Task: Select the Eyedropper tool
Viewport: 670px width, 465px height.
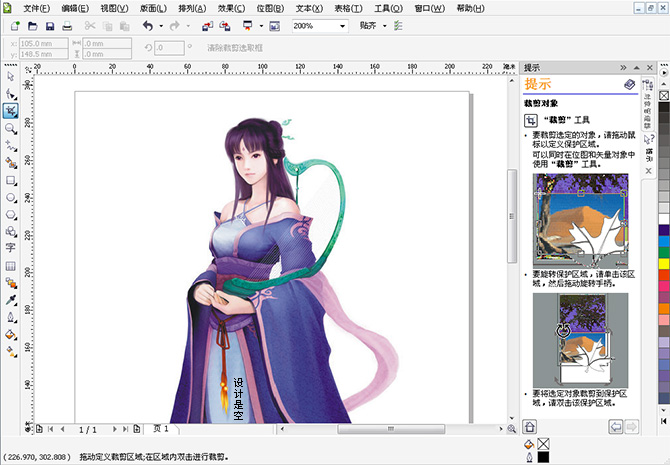Action: tap(10, 300)
